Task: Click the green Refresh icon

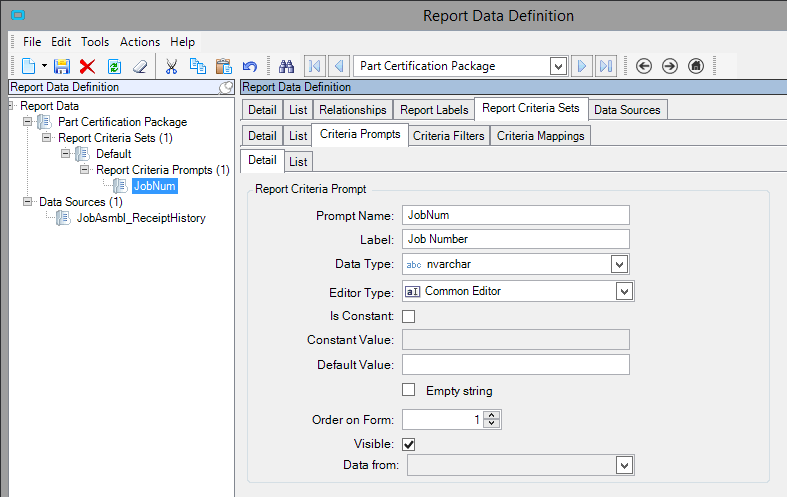Action: pos(114,66)
